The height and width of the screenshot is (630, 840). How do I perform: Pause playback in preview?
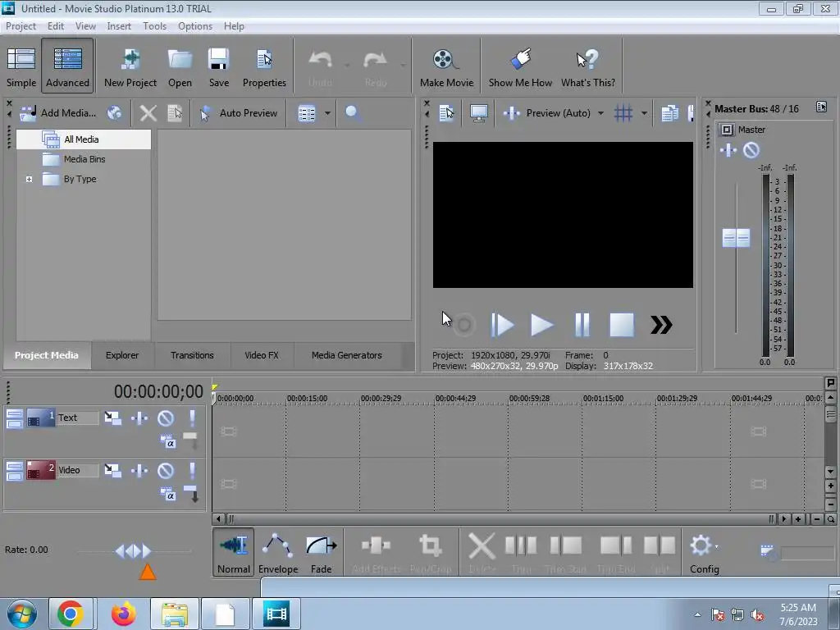point(582,325)
